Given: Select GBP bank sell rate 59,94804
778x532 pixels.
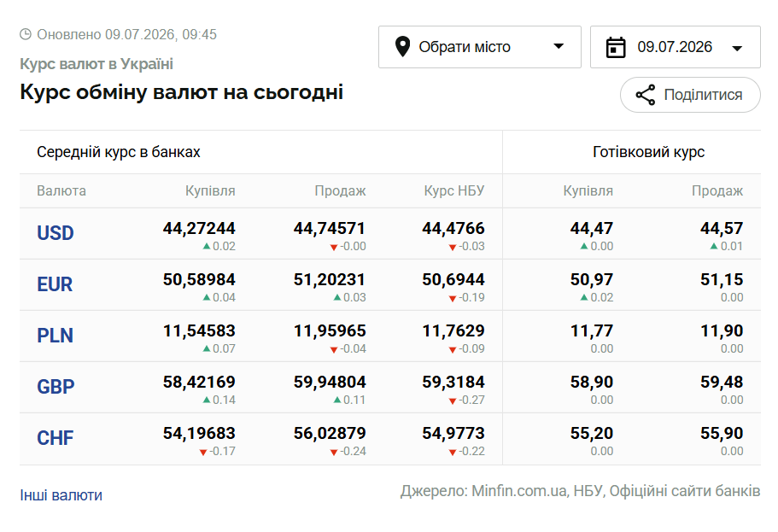Looking at the screenshot, I should point(330,382).
